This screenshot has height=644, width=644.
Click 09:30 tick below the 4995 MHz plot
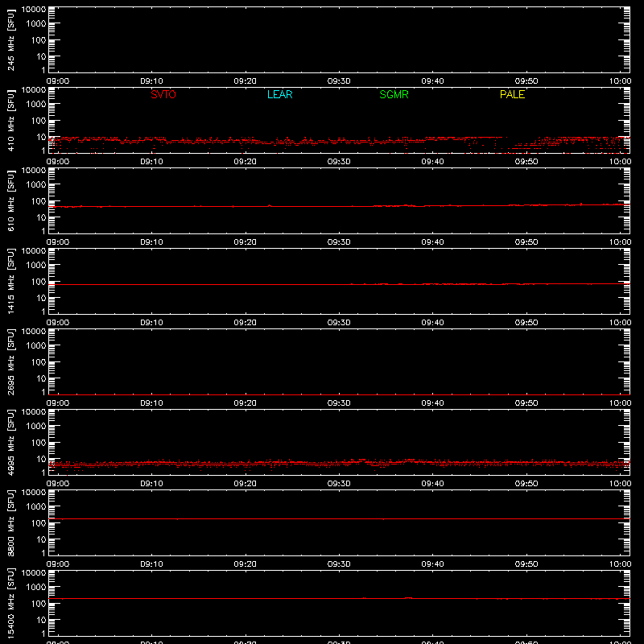pyautogui.click(x=339, y=484)
